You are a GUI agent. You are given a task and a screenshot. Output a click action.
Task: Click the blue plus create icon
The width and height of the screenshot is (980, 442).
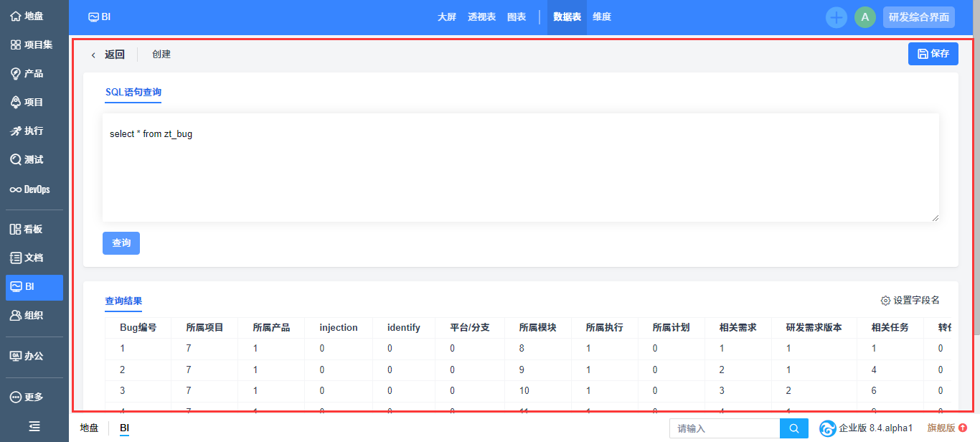point(836,17)
